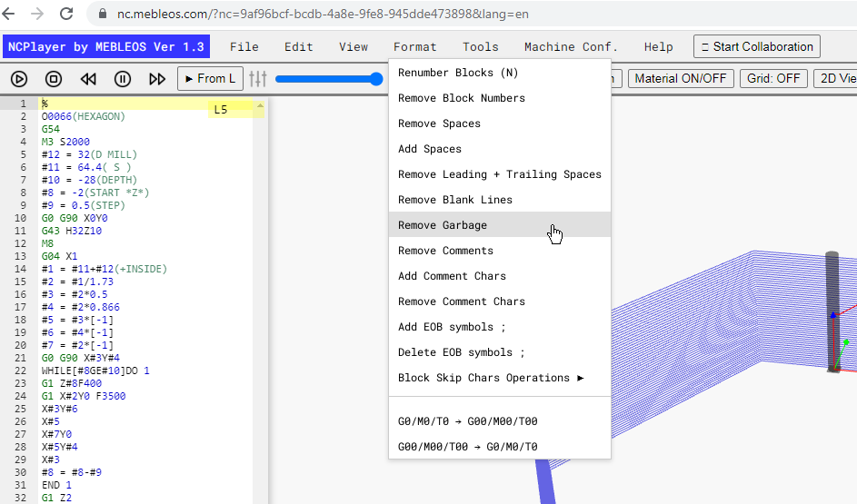Start playback with the play icon
The height and width of the screenshot is (504, 857).
coord(19,79)
